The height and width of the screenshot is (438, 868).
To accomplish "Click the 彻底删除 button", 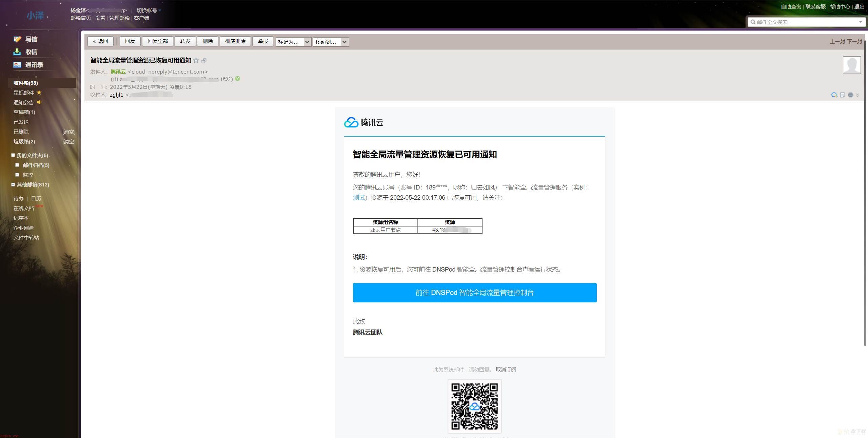I will coord(235,41).
